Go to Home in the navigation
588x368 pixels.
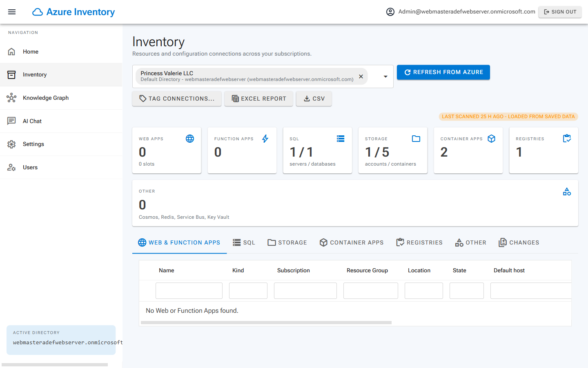pos(61,52)
